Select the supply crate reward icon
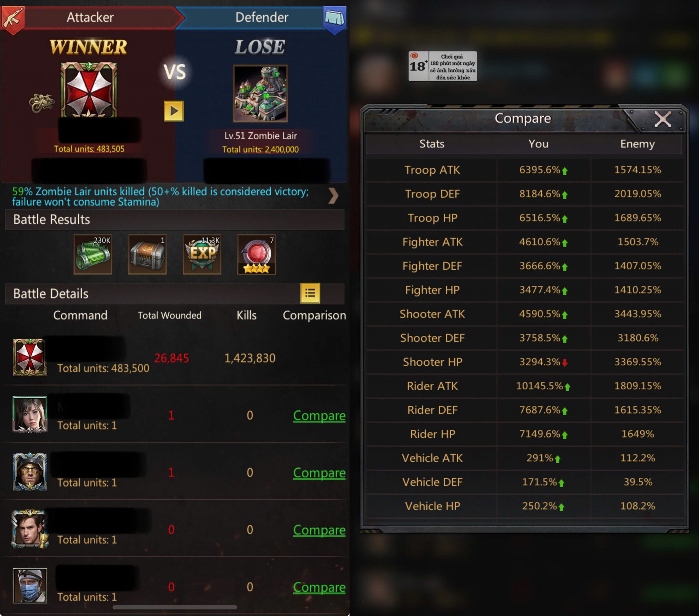The image size is (699, 616). [x=147, y=254]
